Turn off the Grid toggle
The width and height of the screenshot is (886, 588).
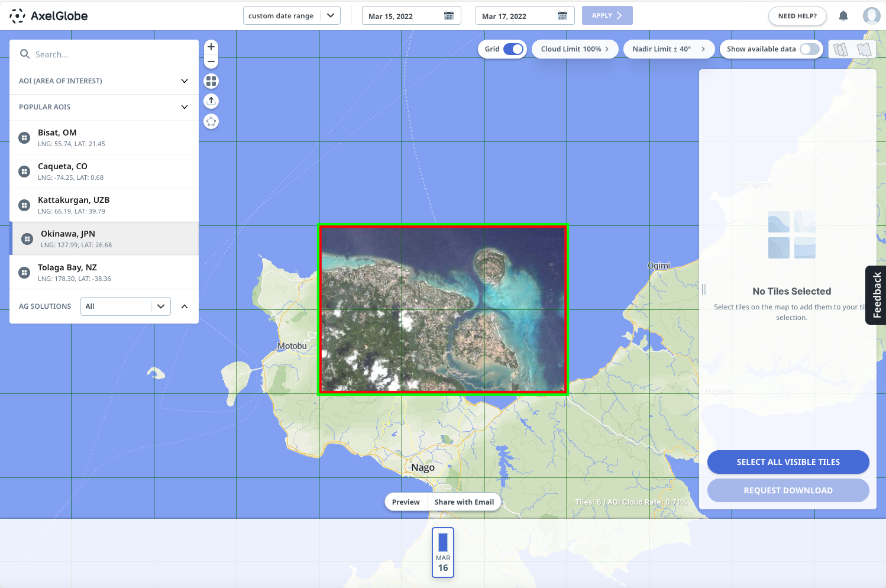pos(513,49)
